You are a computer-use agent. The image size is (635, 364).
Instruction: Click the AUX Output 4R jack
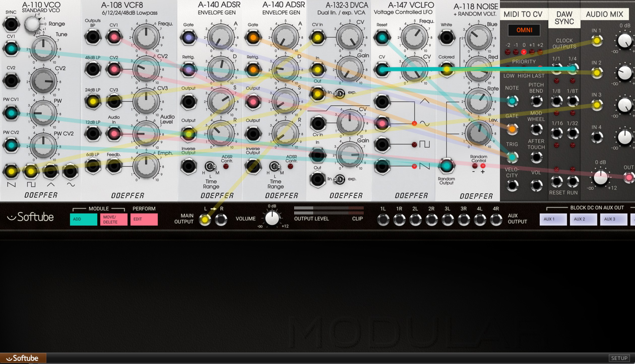496,220
